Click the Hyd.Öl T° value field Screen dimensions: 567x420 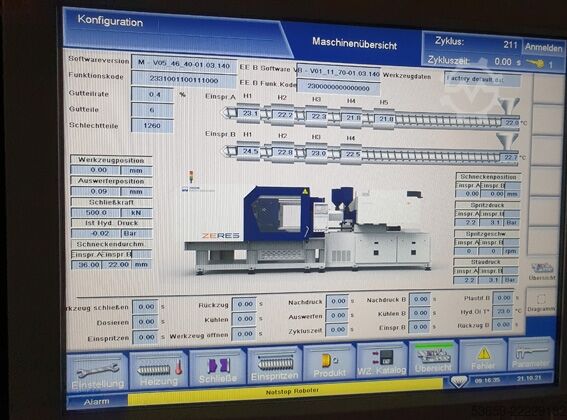tap(503, 311)
